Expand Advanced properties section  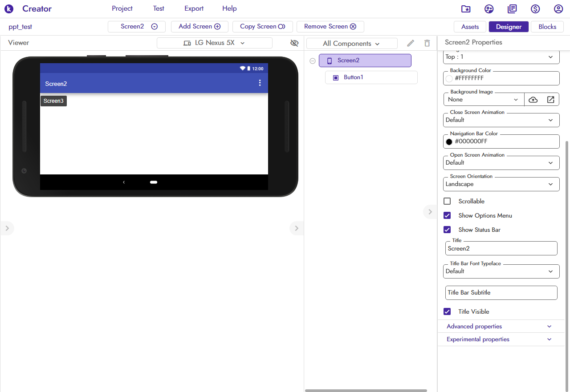click(x=501, y=327)
